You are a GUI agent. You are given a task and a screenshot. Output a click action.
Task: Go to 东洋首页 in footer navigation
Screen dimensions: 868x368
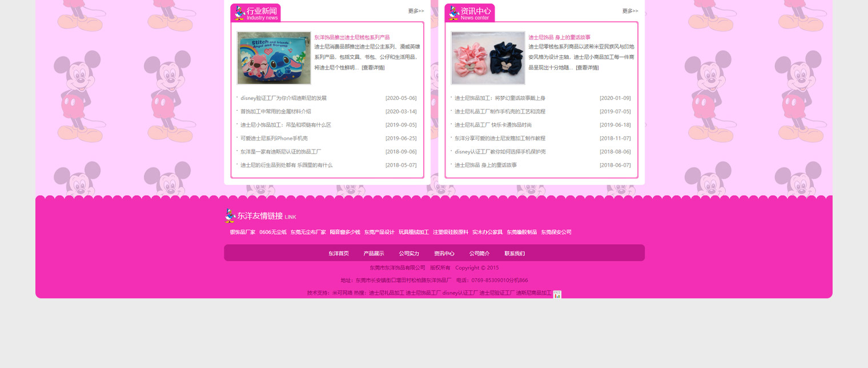(338, 253)
